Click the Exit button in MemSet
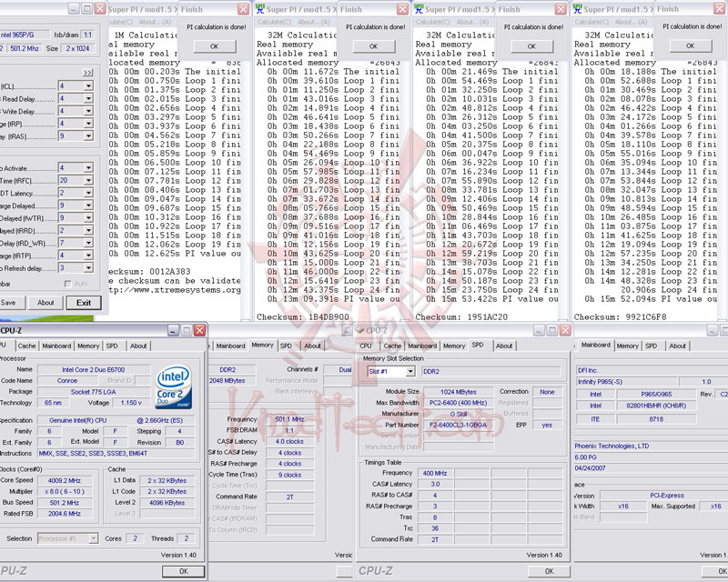 (84, 303)
